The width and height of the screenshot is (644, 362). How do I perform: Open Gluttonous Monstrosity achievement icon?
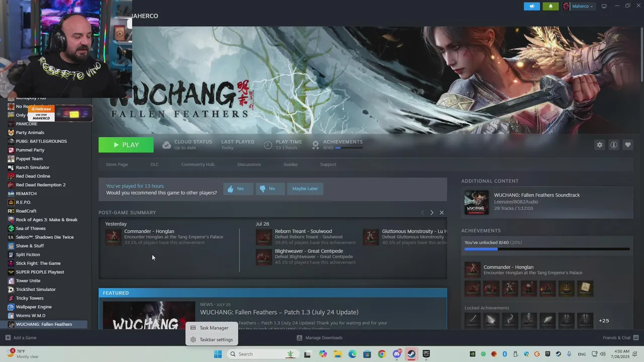[x=371, y=237]
